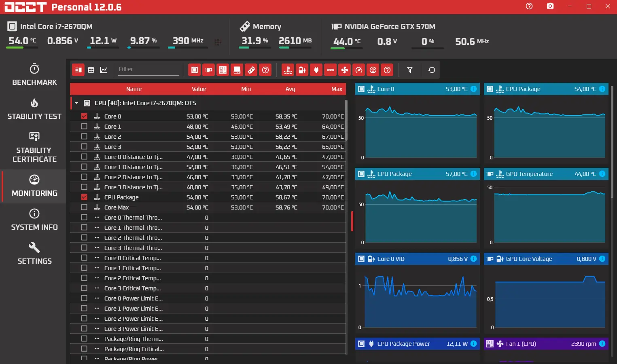
Task: Check the Core 2 row checkbox
Action: coord(84,136)
